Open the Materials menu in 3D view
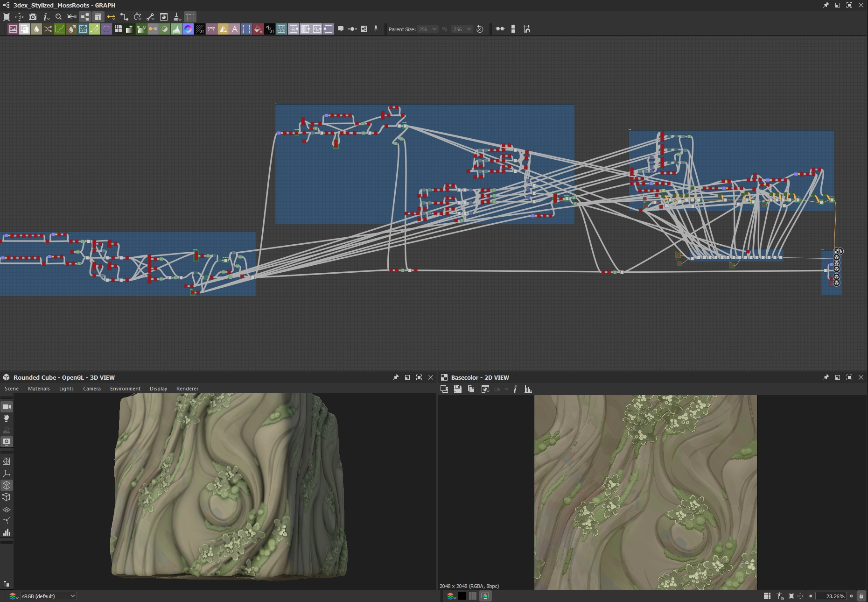Screen dimensions: 868x602 [39, 389]
